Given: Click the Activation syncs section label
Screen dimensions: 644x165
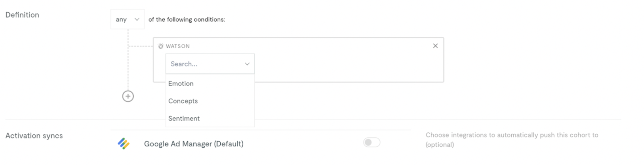Looking at the screenshot, I should click(x=34, y=136).
